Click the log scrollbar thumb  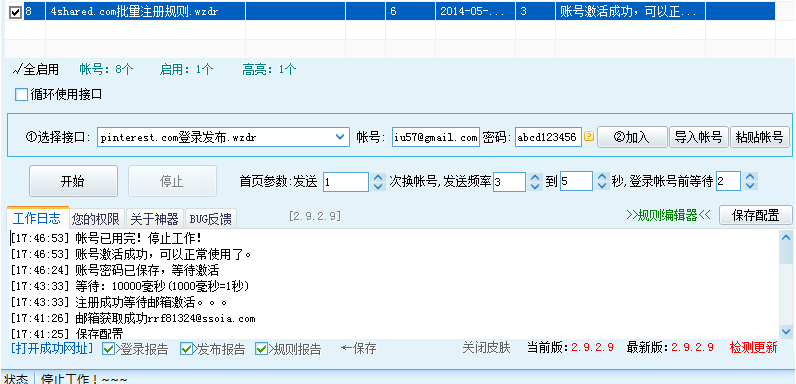point(786,255)
